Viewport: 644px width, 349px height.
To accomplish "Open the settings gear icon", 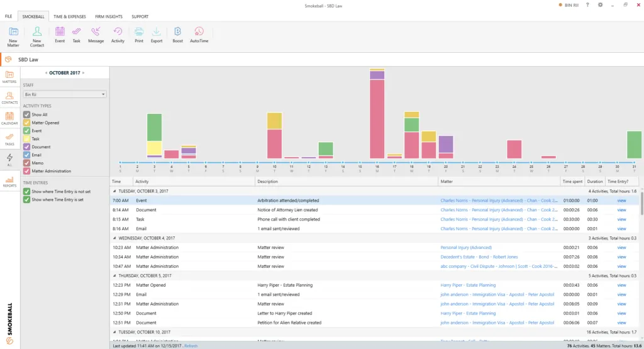I will [x=600, y=5].
